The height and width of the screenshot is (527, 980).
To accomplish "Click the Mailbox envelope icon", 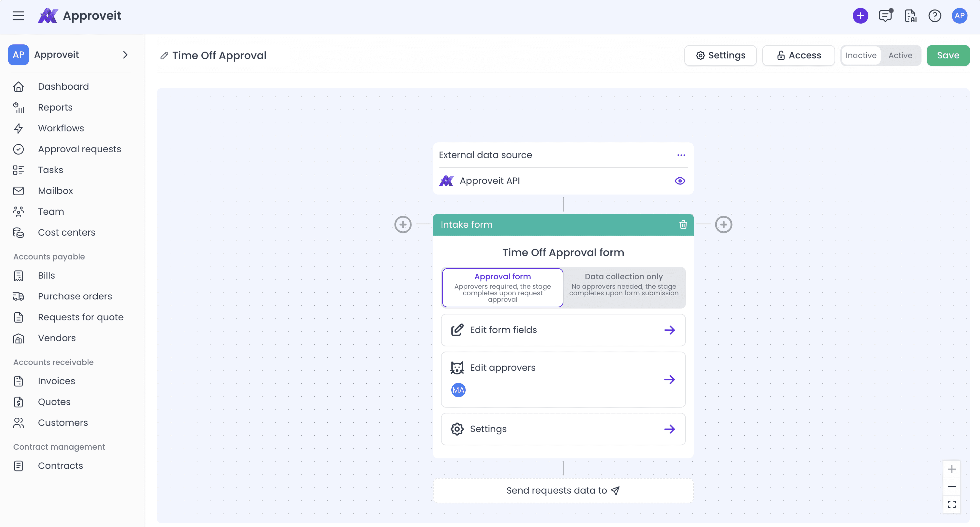I will coord(18,191).
